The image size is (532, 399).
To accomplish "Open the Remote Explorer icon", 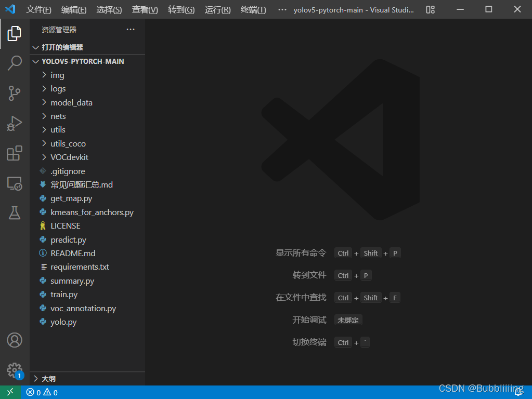I will coord(14,183).
